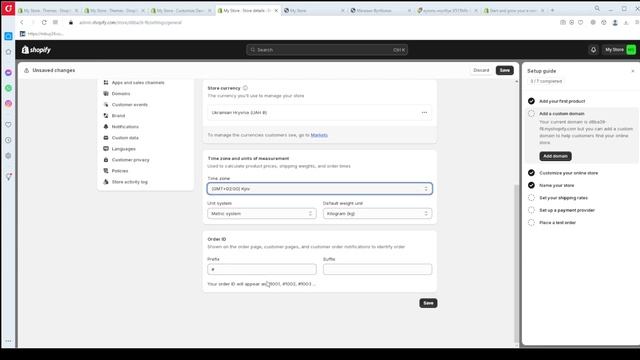Open Instagram in the Opera sidebar
This screenshot has width=640, height=360.
tap(9, 104)
